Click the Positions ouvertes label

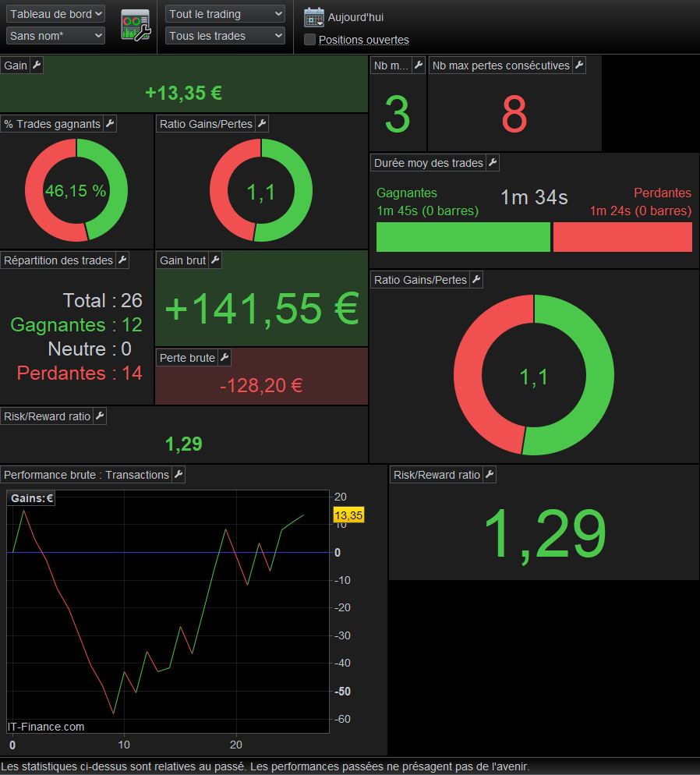point(363,40)
